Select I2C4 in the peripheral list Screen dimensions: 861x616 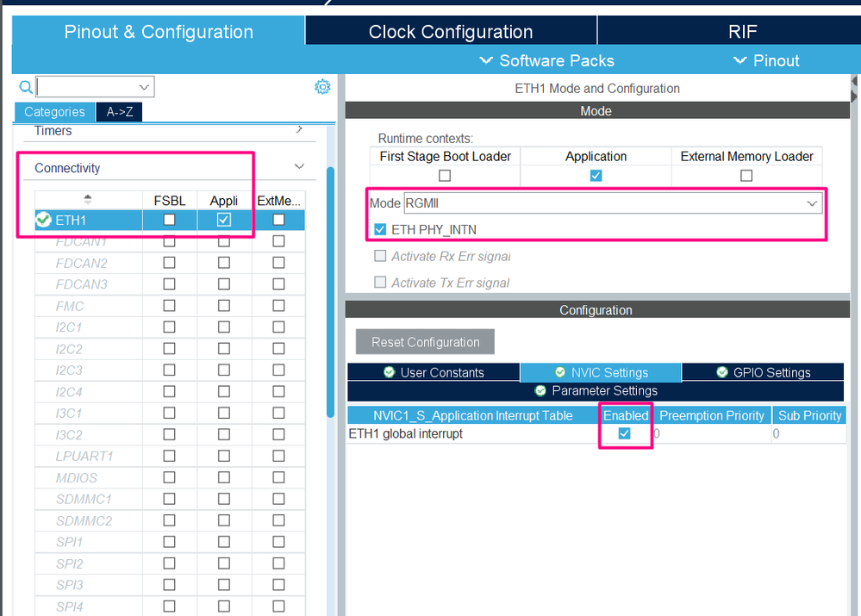coord(69,392)
